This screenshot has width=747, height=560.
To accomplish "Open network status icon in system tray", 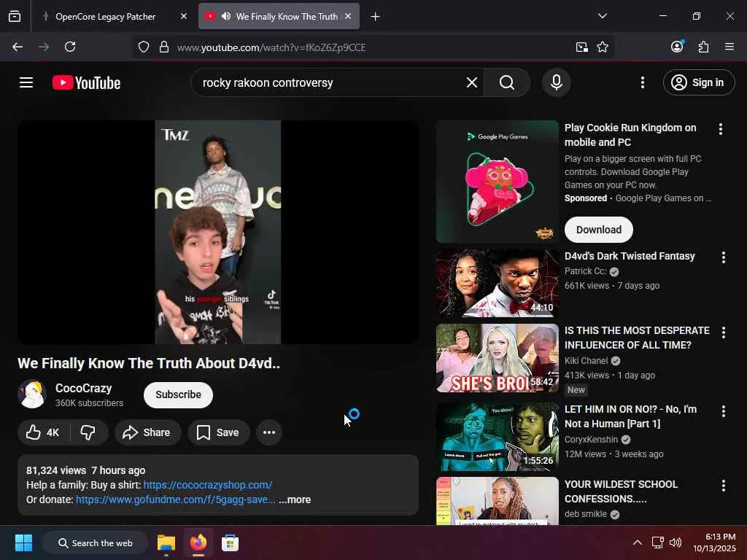I will [658, 542].
